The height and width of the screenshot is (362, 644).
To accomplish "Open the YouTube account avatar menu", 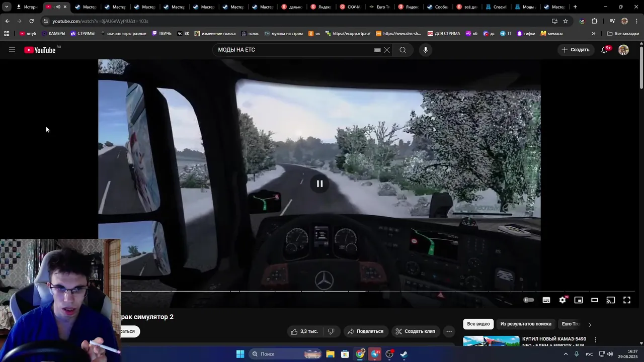I will (623, 50).
